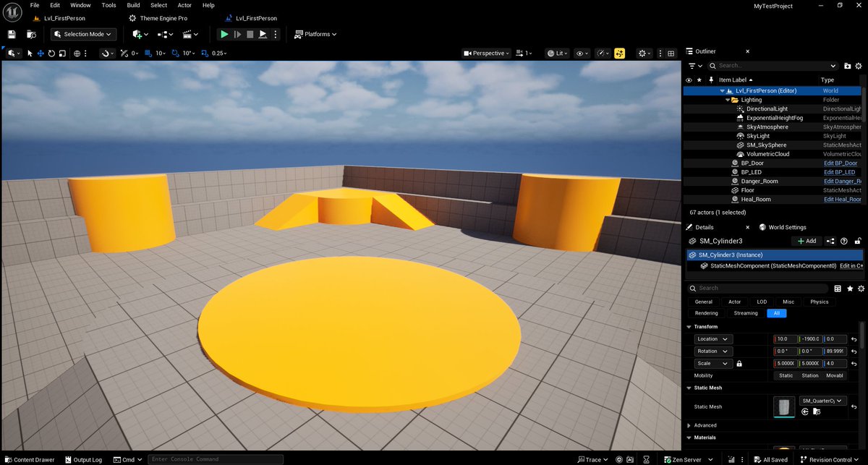Collapse the Transform section
The height and width of the screenshot is (465, 868).
689,327
